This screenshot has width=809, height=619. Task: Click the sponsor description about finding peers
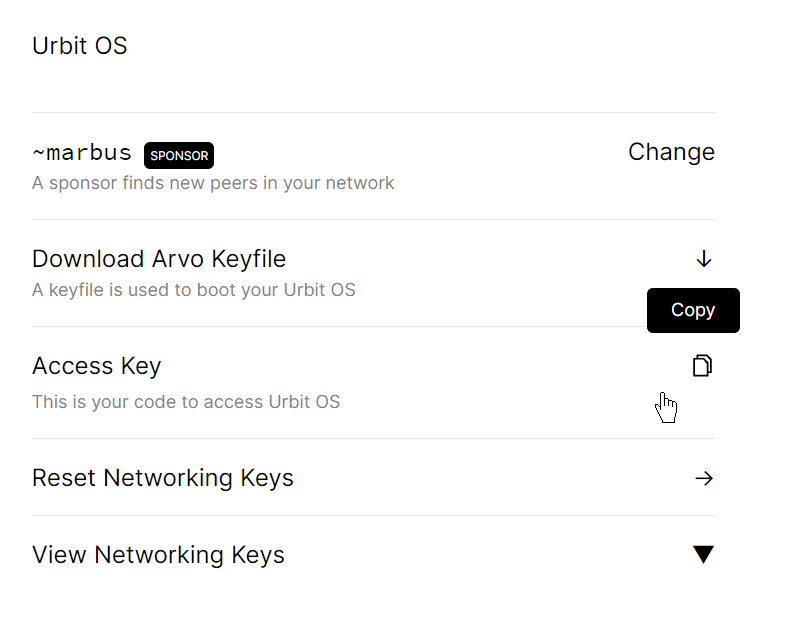tap(213, 183)
